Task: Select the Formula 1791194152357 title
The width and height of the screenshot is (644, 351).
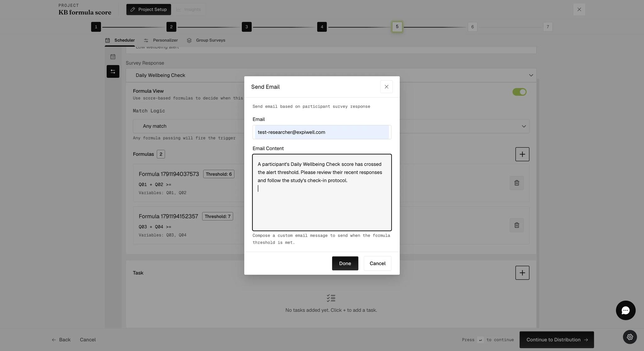Action: (168, 216)
